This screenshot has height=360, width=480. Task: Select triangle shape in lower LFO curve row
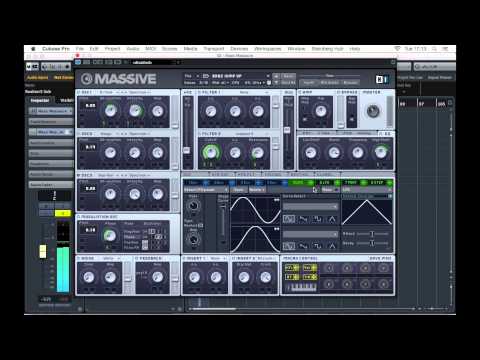[332, 246]
